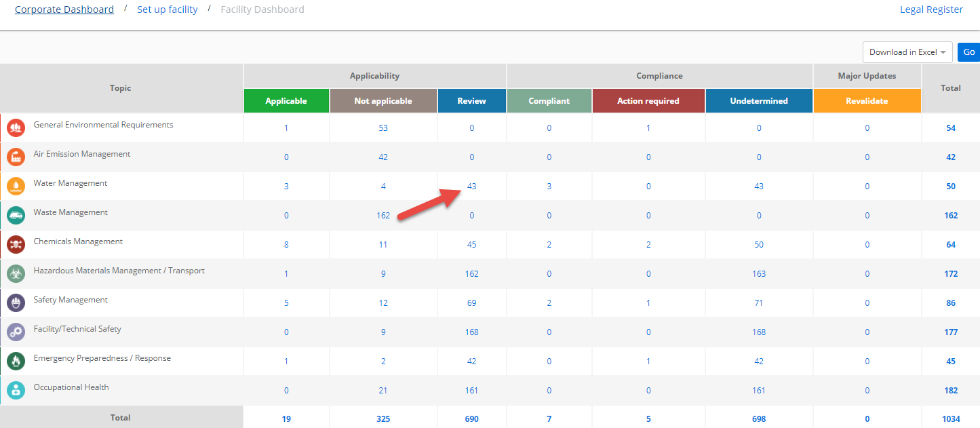Click the Hazardous Materials biohazard icon
This screenshot has height=428, width=980.
coord(16,273)
